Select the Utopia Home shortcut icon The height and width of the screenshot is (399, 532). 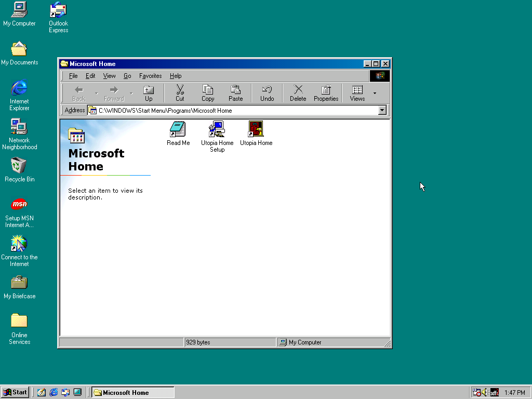(256, 130)
